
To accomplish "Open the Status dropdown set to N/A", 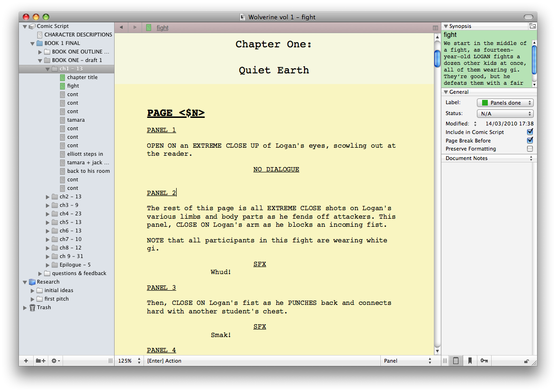I will click(505, 114).
